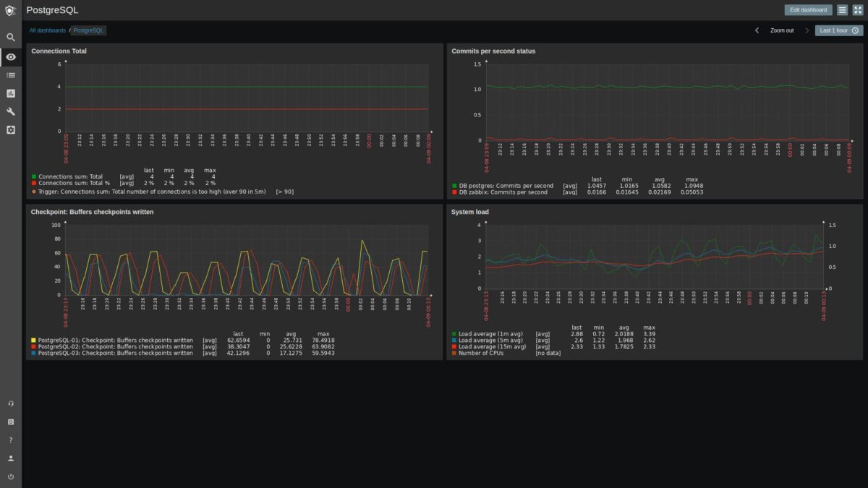Enter kiosk mode with the fullscreen icon
The height and width of the screenshot is (488, 868).
point(857,10)
